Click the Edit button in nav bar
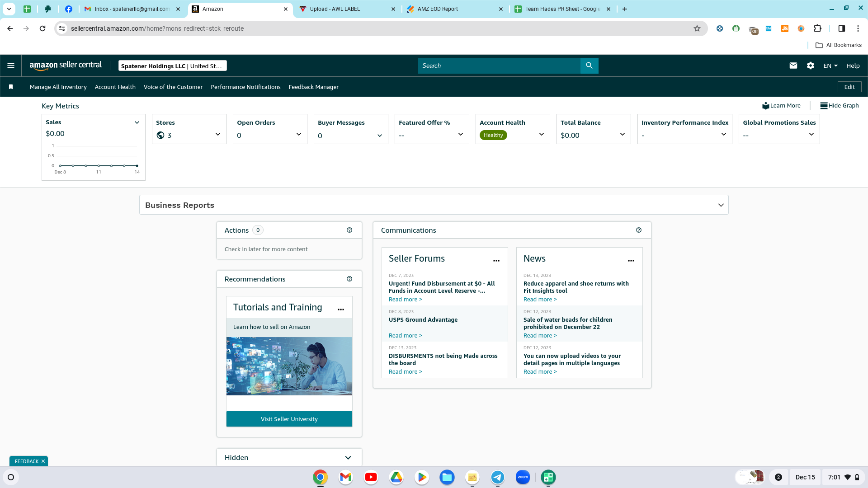The height and width of the screenshot is (488, 868). [849, 87]
